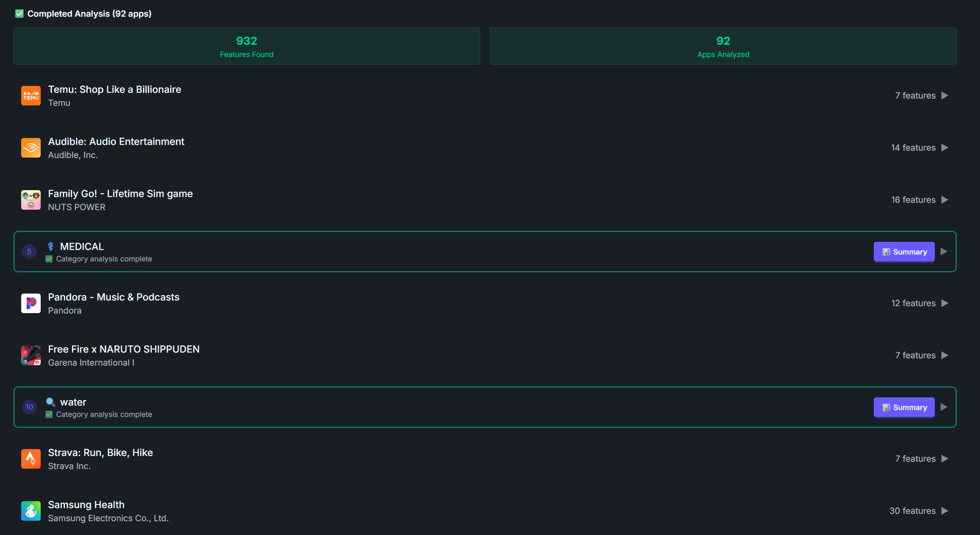The width and height of the screenshot is (980, 535).
Task: Click 'Samsung Electronics Co., Ltd.' developer name
Action: (x=108, y=518)
